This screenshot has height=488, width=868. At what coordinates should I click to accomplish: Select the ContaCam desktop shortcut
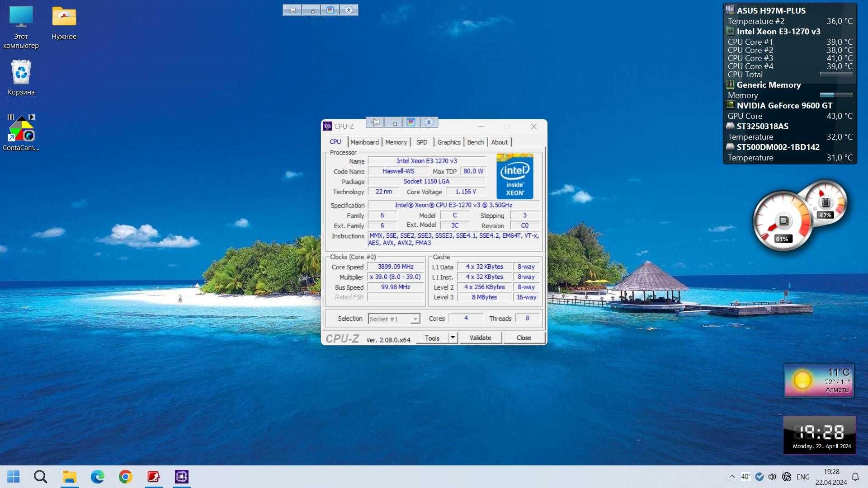click(21, 132)
